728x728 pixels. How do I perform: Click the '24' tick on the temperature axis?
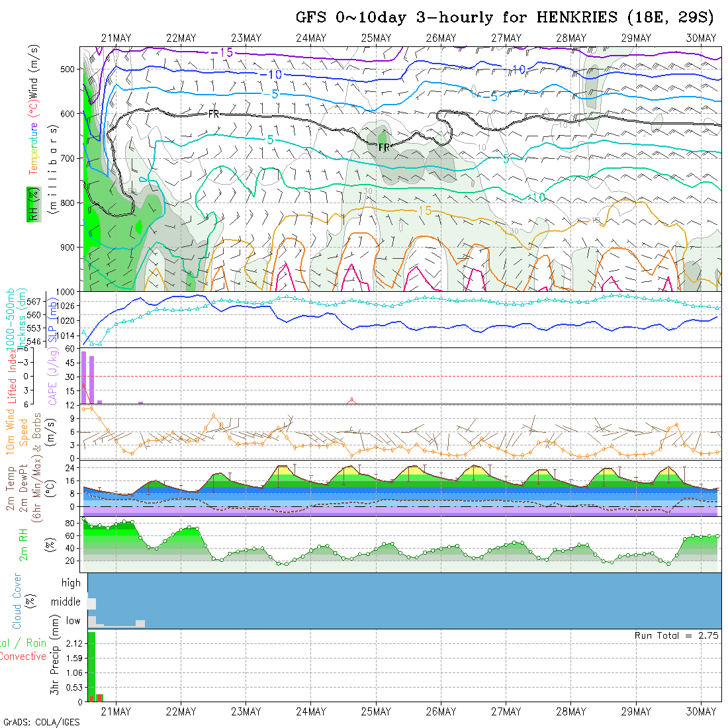(x=69, y=468)
